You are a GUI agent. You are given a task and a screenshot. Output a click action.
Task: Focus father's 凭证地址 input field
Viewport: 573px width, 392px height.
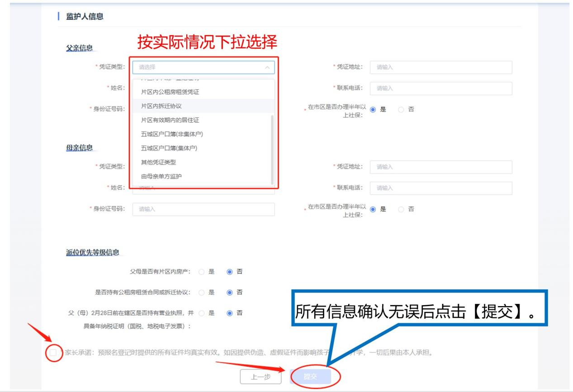coord(440,67)
